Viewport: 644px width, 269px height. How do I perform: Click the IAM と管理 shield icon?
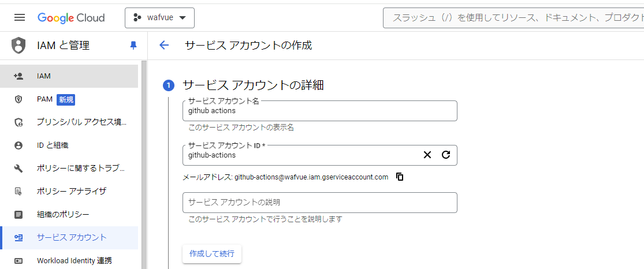click(x=18, y=45)
